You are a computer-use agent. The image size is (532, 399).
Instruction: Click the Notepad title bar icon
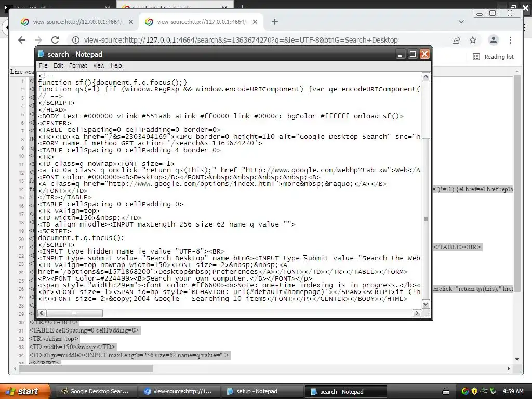point(42,54)
